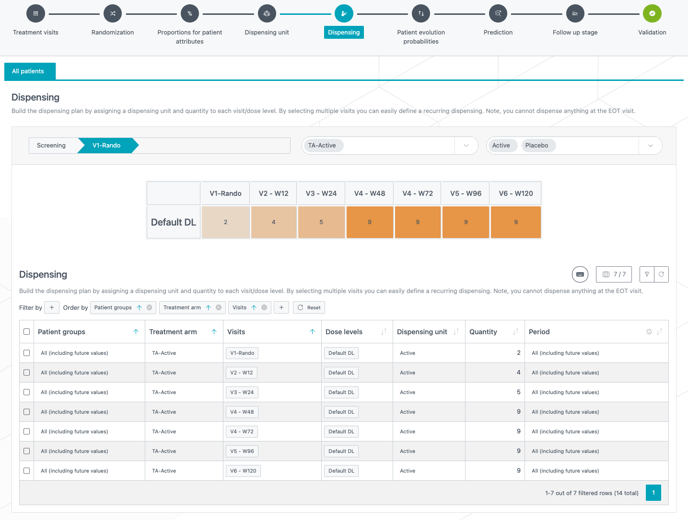The height and width of the screenshot is (520, 688).
Task: Click the refresh icon above the table
Action: pos(661,274)
